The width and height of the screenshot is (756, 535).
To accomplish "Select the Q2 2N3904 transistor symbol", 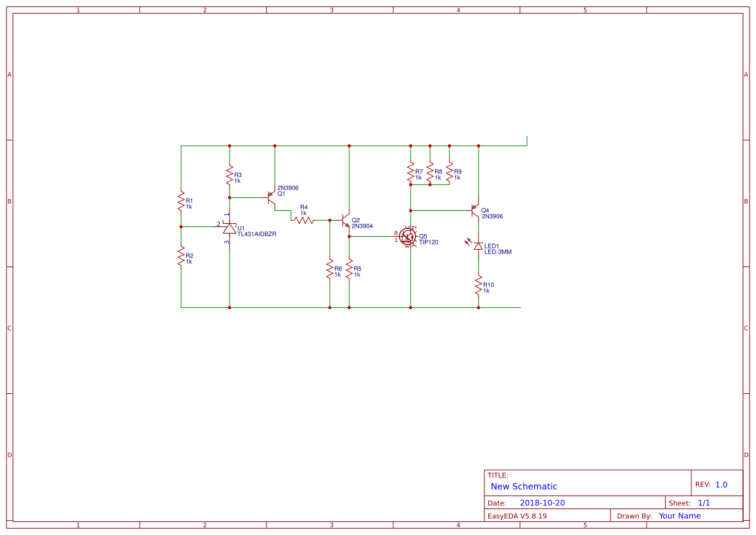I will point(345,221).
